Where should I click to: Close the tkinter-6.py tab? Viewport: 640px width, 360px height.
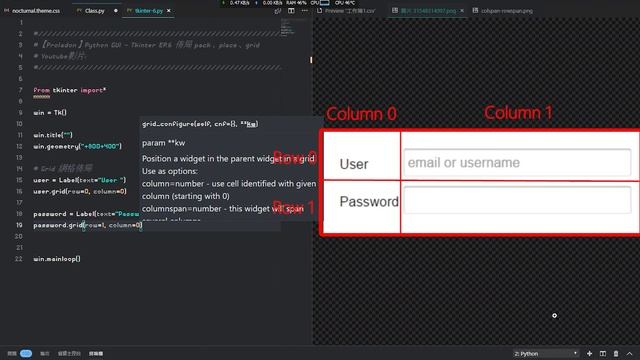point(169,11)
